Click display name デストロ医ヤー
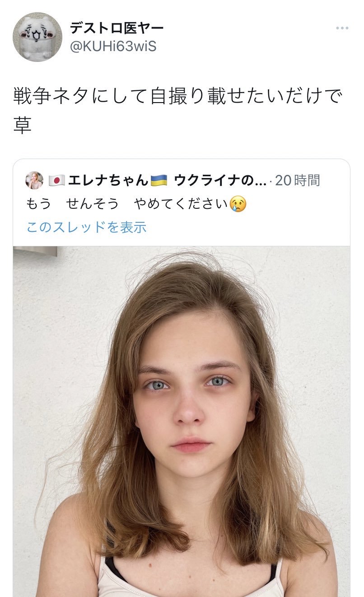 (x=117, y=28)
